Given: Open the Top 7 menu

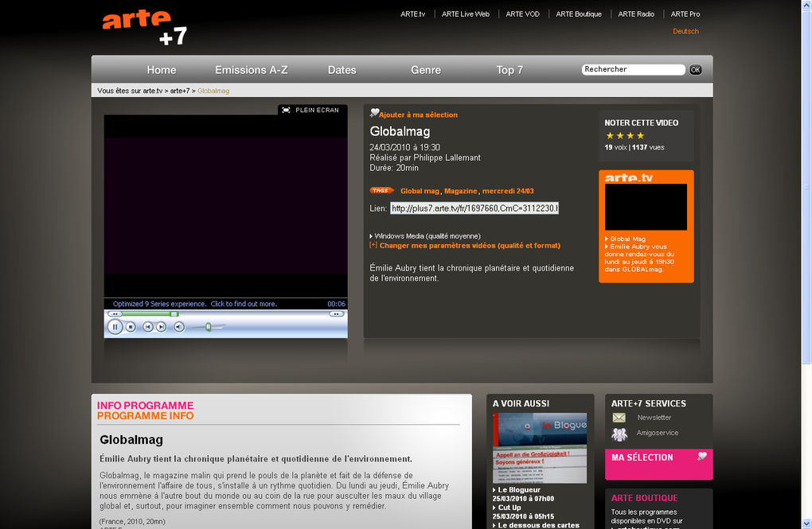Looking at the screenshot, I should [x=509, y=70].
